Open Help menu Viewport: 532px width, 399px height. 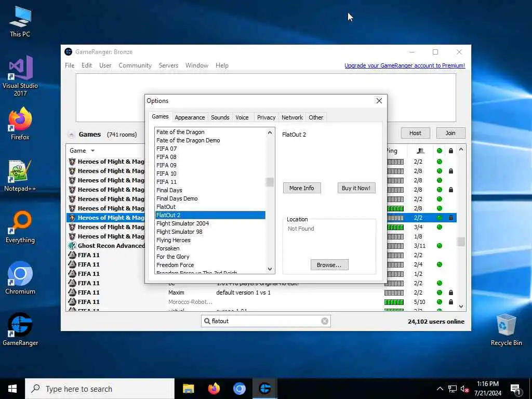click(x=222, y=65)
